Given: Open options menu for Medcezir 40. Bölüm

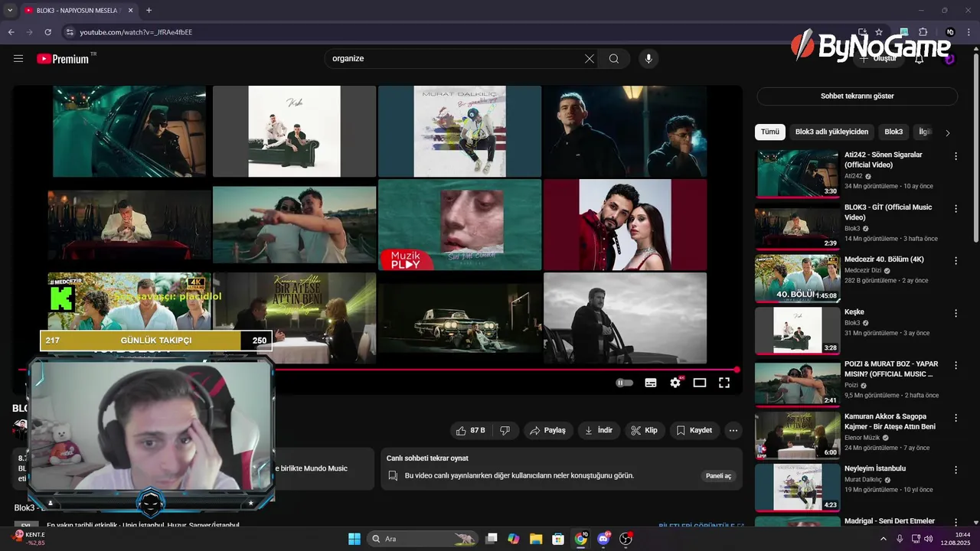Looking at the screenshot, I should pos(955,261).
